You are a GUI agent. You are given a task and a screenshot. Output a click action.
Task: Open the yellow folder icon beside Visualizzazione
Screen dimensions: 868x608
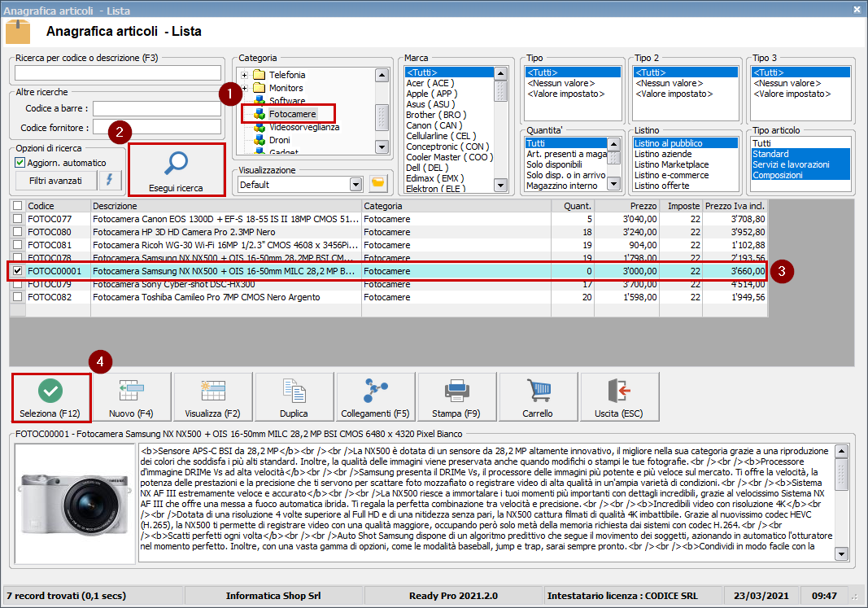pyautogui.click(x=378, y=184)
